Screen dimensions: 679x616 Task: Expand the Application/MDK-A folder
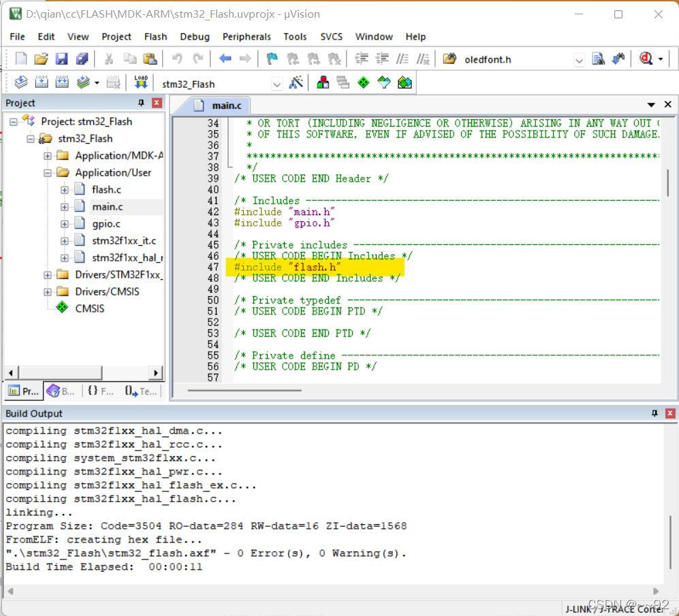(47, 156)
